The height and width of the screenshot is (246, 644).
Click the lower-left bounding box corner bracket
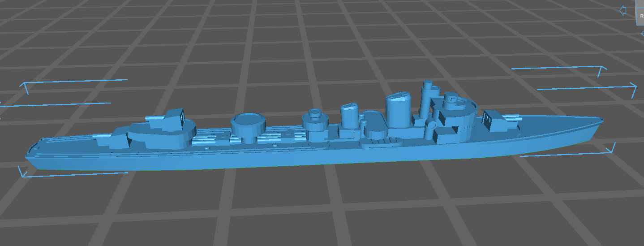[x=21, y=172]
